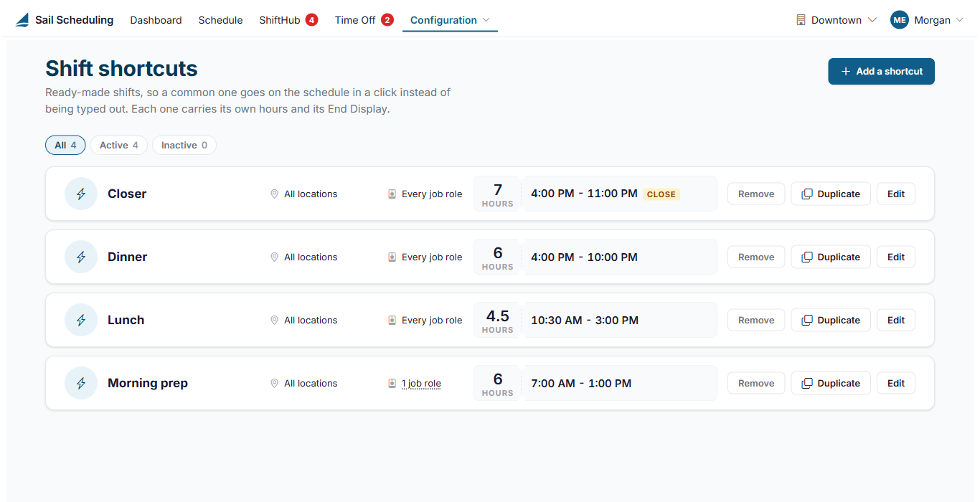Duplicate the Morning prep shortcut
980x502 pixels.
pos(831,383)
